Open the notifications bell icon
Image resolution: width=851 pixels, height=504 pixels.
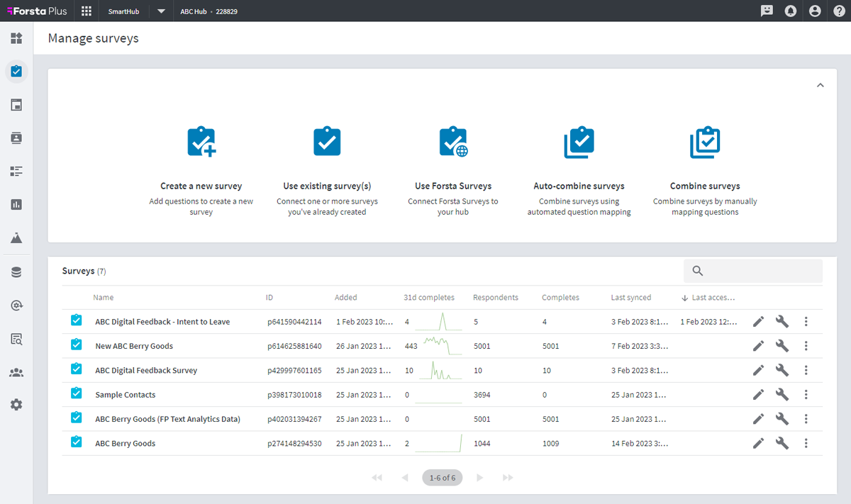[x=791, y=11]
